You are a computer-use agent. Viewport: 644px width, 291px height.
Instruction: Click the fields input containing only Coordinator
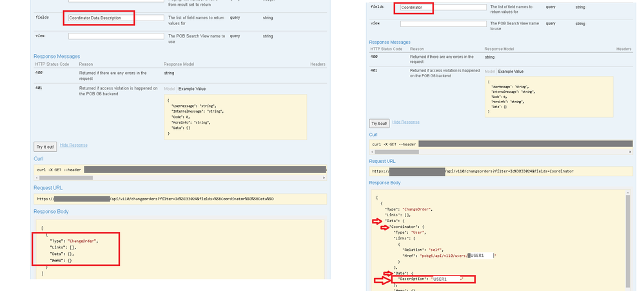pyautogui.click(x=442, y=8)
